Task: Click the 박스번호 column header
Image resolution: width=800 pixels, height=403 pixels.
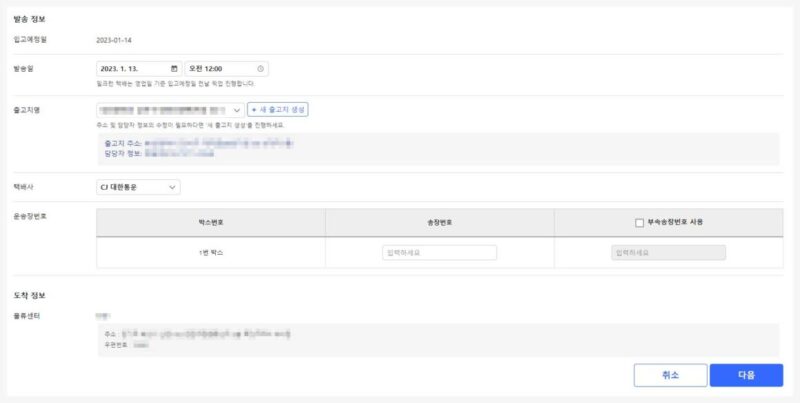Action: coord(210,222)
